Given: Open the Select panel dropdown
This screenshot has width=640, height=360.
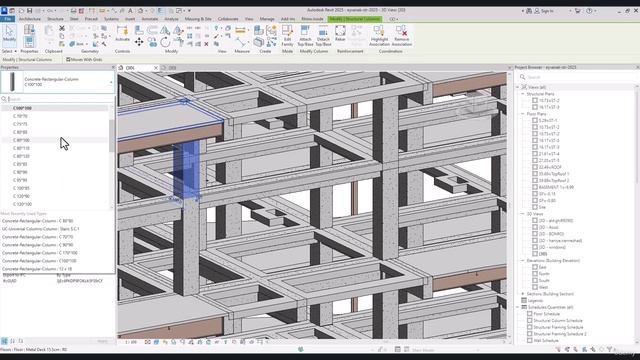Looking at the screenshot, I should (9, 51).
